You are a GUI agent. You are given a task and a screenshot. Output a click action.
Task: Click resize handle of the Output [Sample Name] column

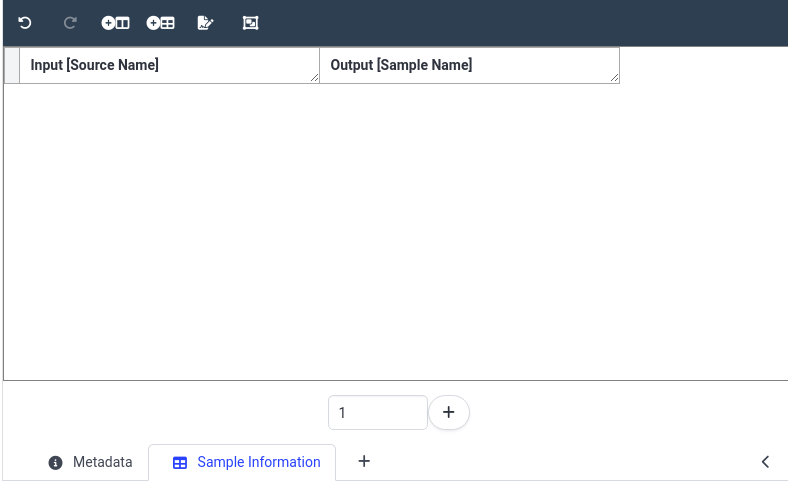coord(614,77)
